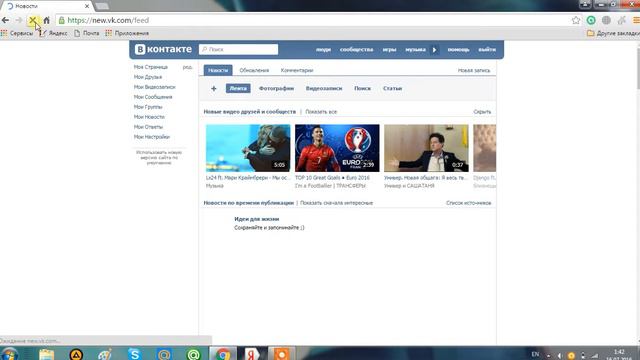Open Chrome from the taskbar
Viewport: 640px width, 360px height.
click(x=223, y=354)
